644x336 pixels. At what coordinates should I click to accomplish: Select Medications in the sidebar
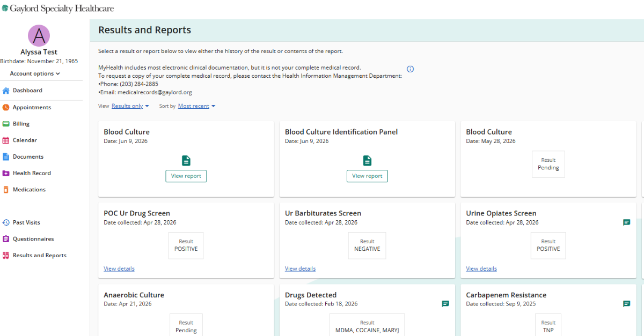(29, 190)
